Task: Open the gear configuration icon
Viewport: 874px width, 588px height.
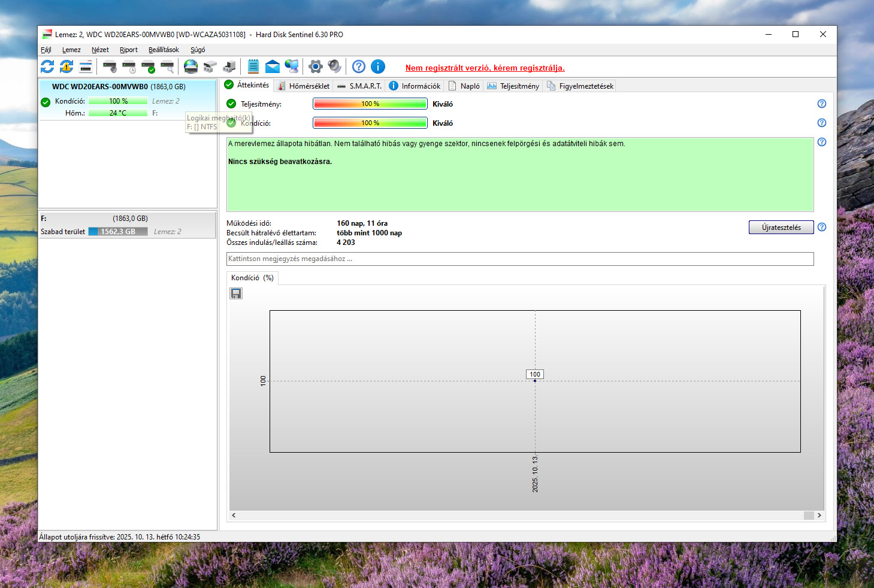Action: (x=316, y=66)
